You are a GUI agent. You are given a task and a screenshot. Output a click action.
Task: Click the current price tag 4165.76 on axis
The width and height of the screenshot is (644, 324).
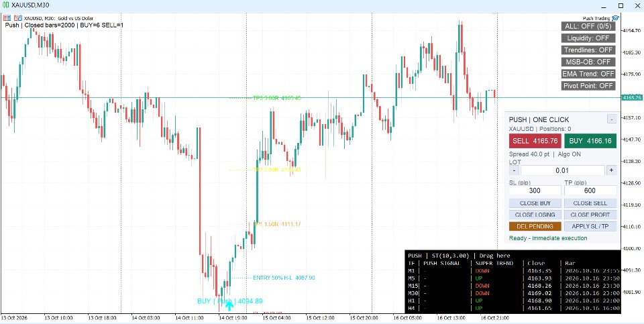tap(633, 98)
